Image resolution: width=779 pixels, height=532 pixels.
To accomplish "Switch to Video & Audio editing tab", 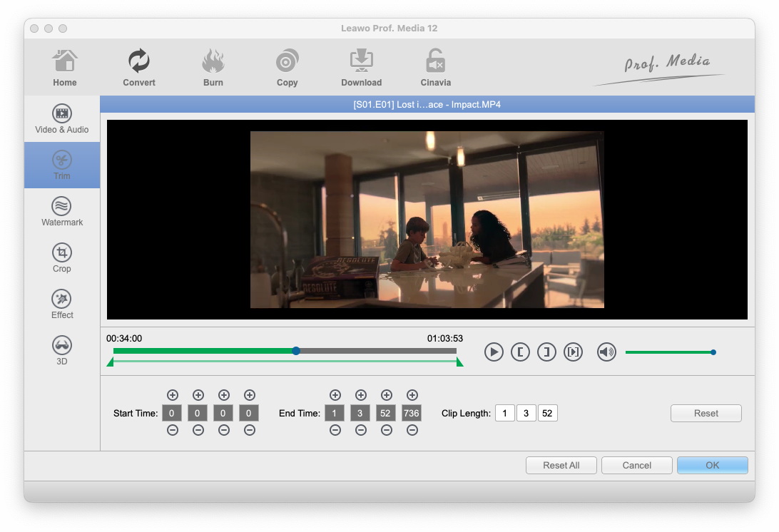I will click(x=62, y=119).
